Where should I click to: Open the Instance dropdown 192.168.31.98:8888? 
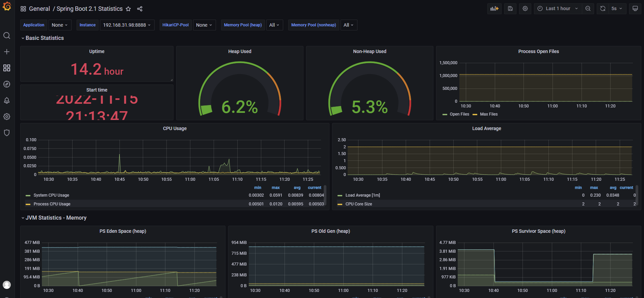(x=127, y=25)
